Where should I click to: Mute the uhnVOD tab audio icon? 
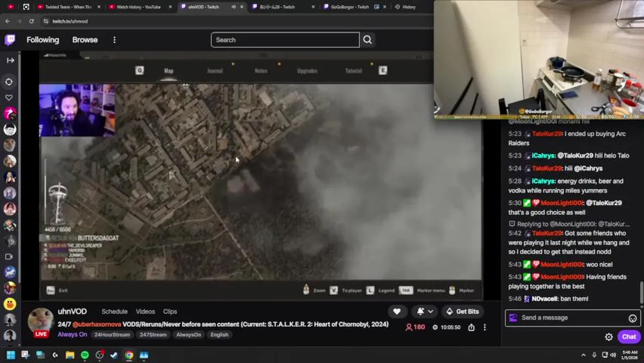click(x=233, y=7)
